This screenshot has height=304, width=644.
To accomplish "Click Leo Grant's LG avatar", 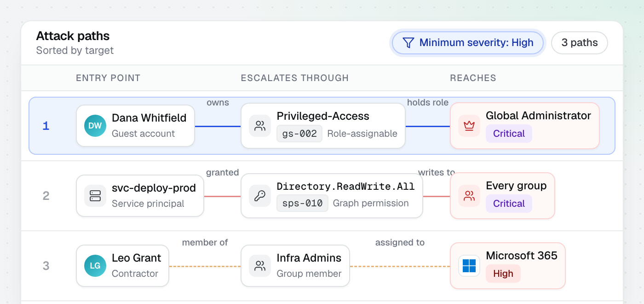I will click(95, 266).
